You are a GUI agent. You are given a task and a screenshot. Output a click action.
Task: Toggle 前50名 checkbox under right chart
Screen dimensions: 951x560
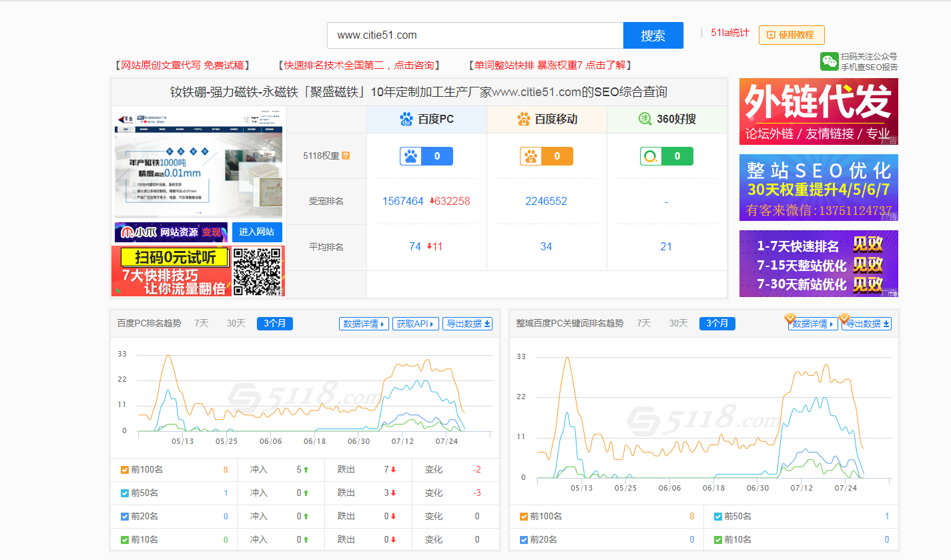pyautogui.click(x=718, y=517)
